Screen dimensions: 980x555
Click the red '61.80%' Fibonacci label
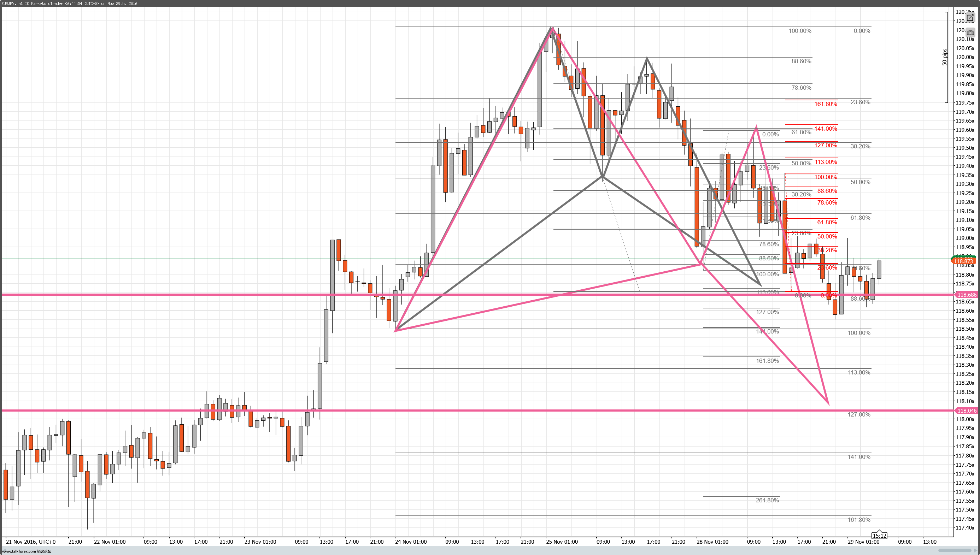(827, 222)
